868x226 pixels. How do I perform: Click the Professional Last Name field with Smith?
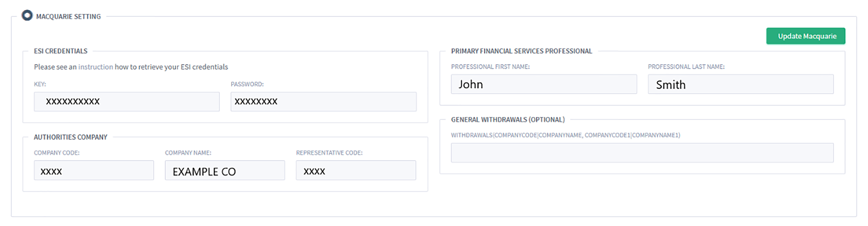[741, 84]
